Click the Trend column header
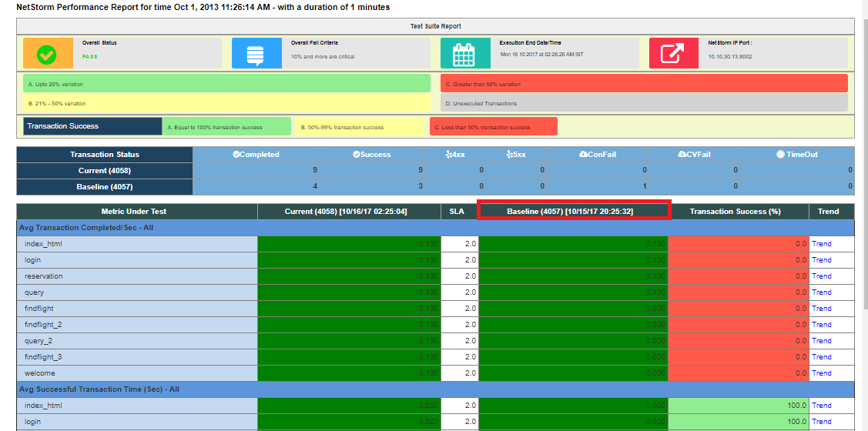 coord(832,212)
